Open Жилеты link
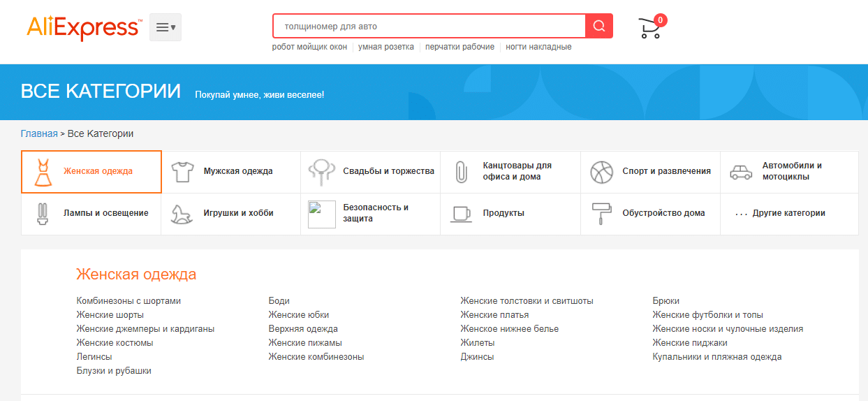The image size is (868, 401). pos(478,343)
